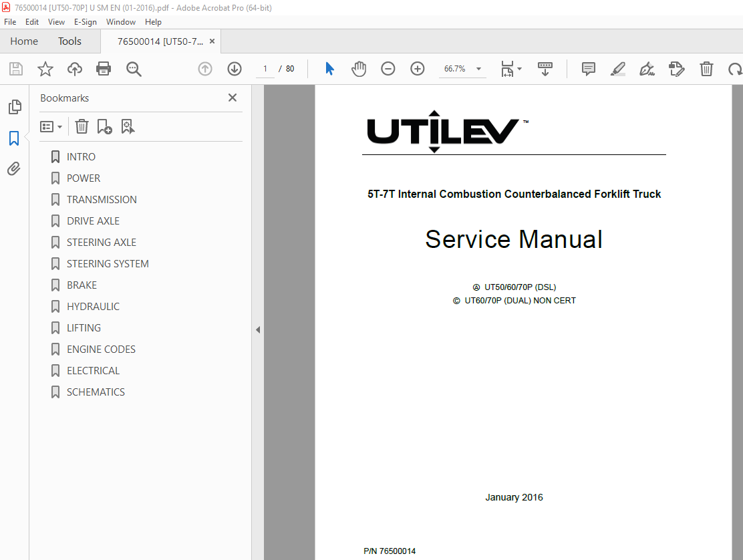Viewport: 743px width, 560px height.
Task: Jump to the LIFTING bookmark
Action: (84, 328)
